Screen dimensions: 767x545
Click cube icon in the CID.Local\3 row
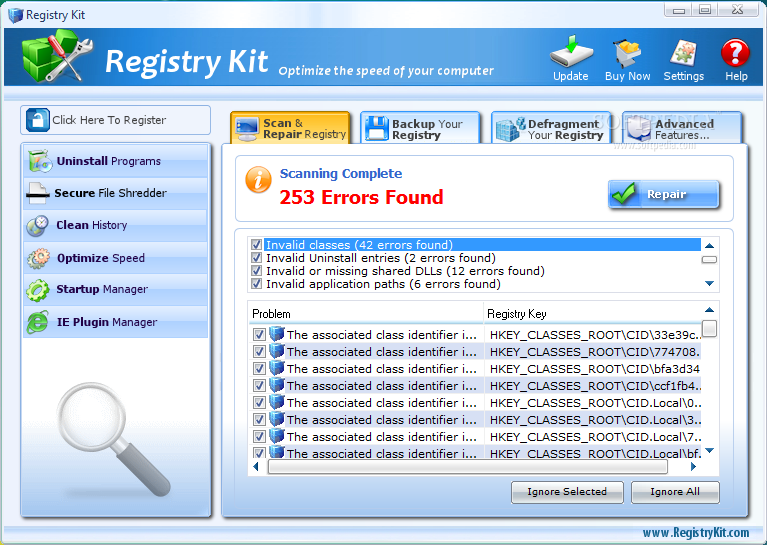tap(277, 419)
